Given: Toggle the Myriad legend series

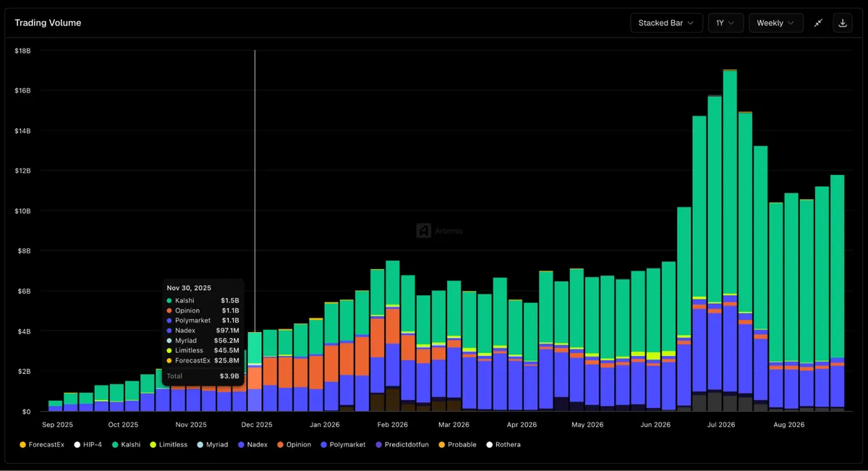Looking at the screenshot, I should [211, 444].
